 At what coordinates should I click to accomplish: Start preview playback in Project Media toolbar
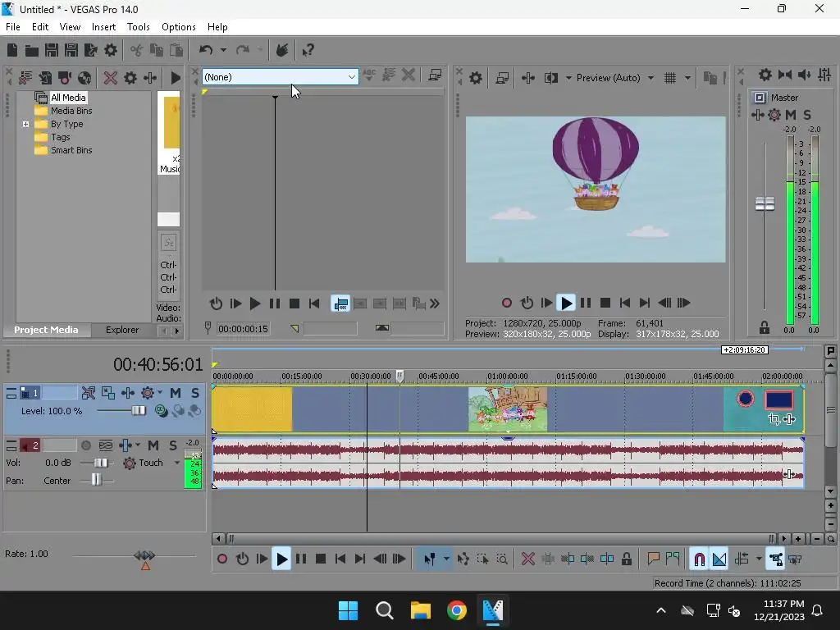click(x=176, y=78)
